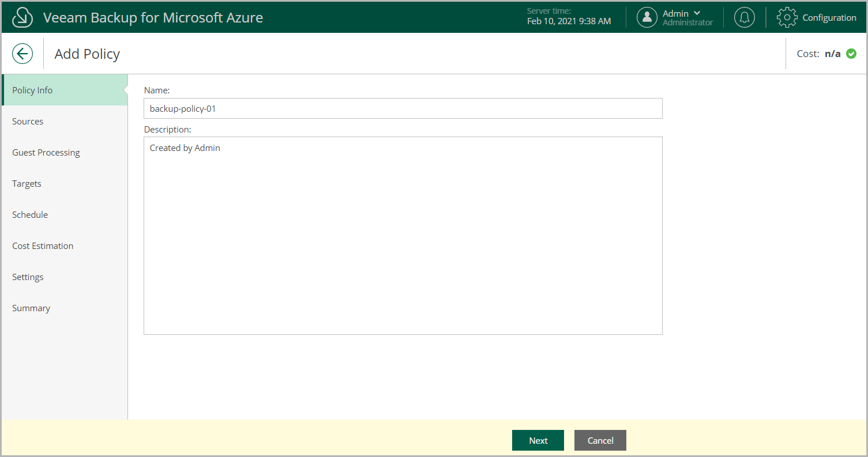This screenshot has height=457, width=868.
Task: Click the Configuration gear icon
Action: [787, 17]
